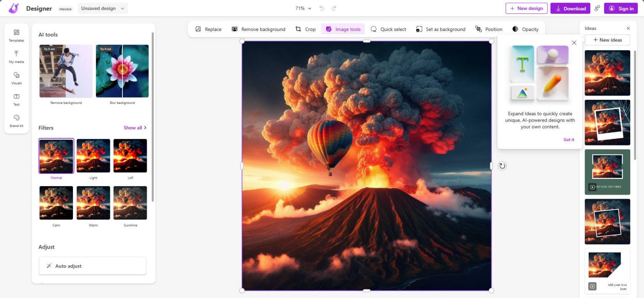Open the Text panel
The width and height of the screenshot is (644, 298).
click(x=16, y=100)
